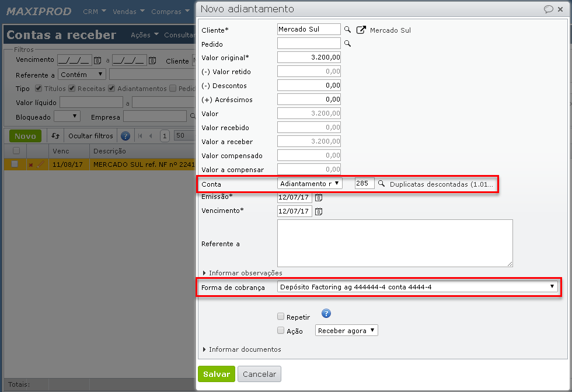Viewport: 572px width, 392px height.
Task: Click the Cliente input field
Action: pos(309,29)
